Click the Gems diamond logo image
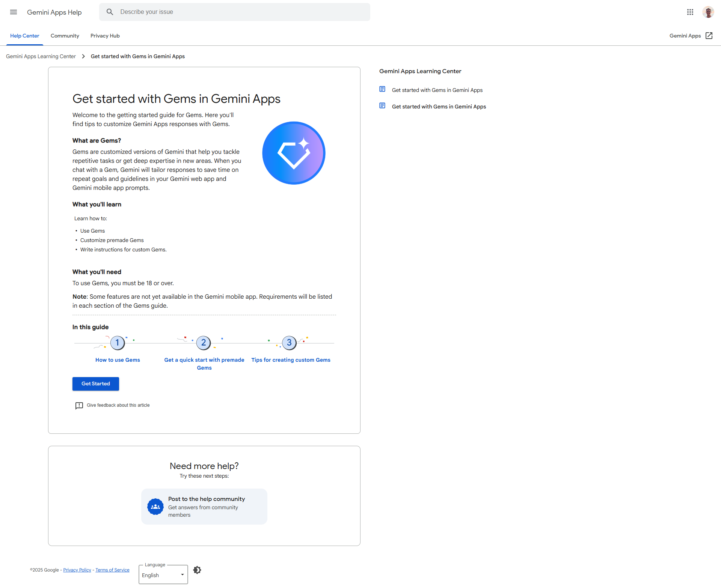The image size is (721, 588). pos(294,153)
